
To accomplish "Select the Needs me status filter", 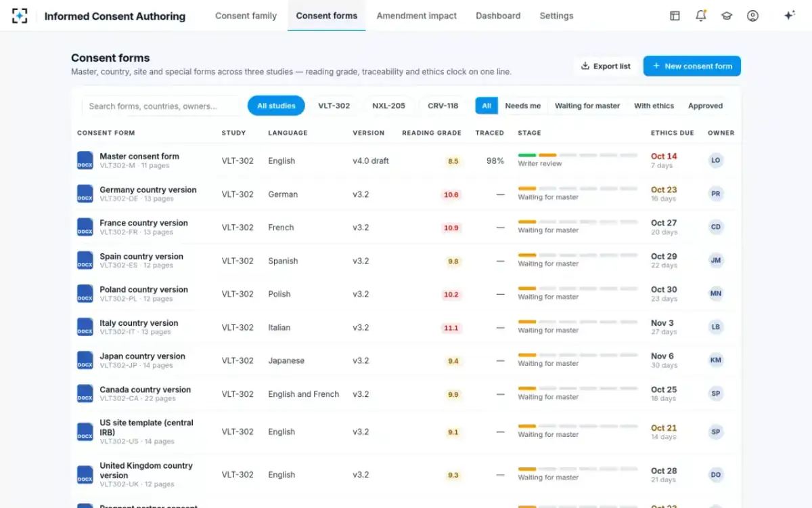I will pyautogui.click(x=523, y=106).
